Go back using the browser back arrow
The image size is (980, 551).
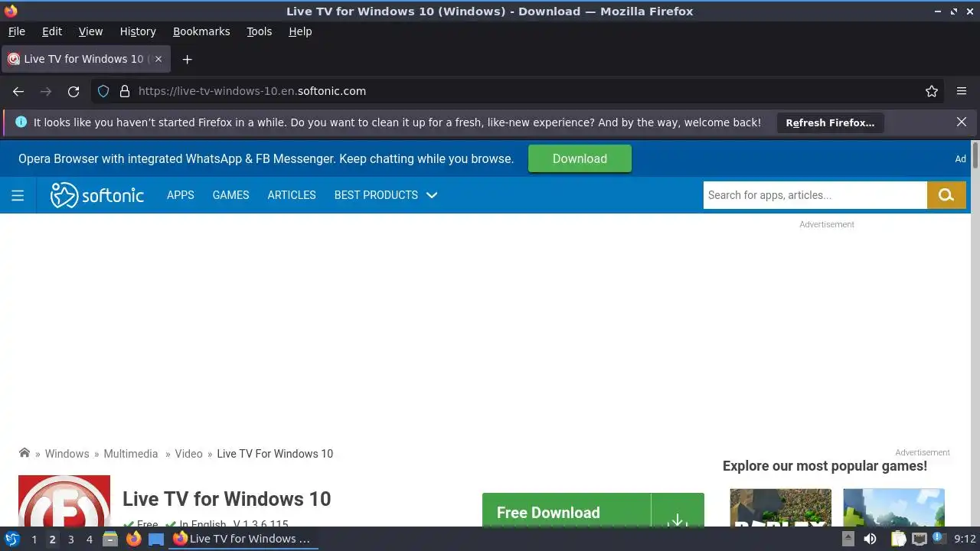click(18, 91)
